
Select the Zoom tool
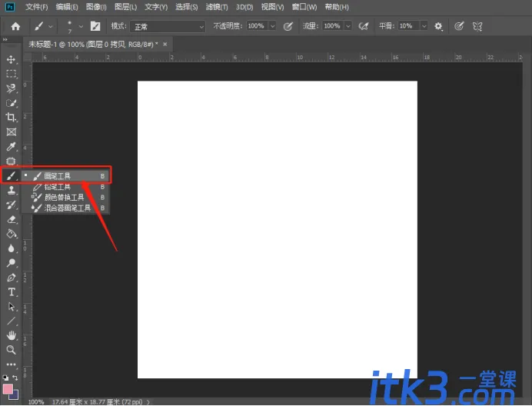(x=11, y=350)
